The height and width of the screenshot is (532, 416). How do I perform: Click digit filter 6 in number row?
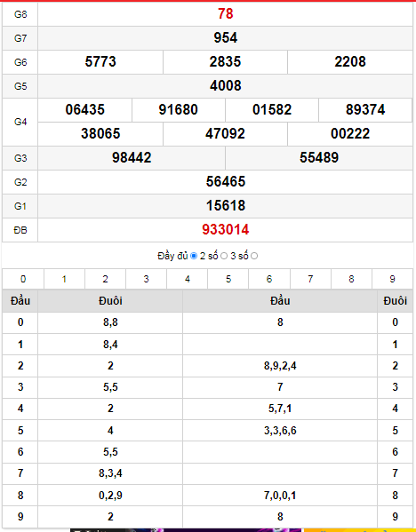click(269, 279)
